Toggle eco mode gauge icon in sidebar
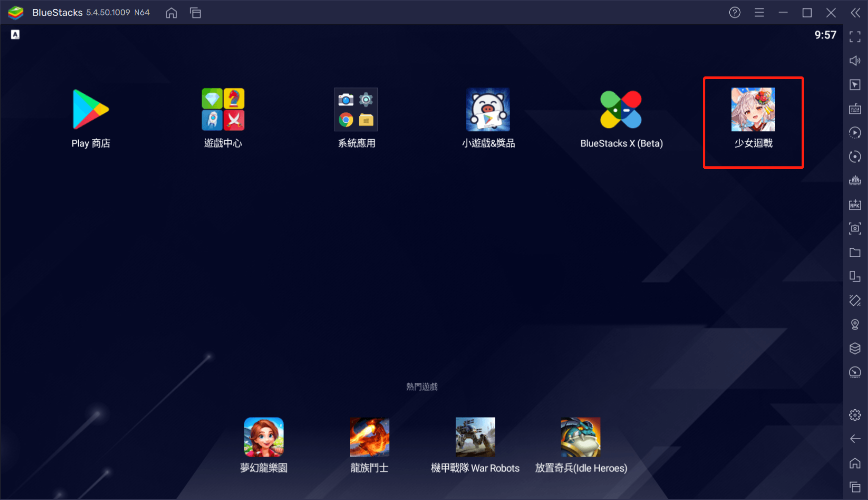Image resolution: width=868 pixels, height=500 pixels. tap(855, 372)
